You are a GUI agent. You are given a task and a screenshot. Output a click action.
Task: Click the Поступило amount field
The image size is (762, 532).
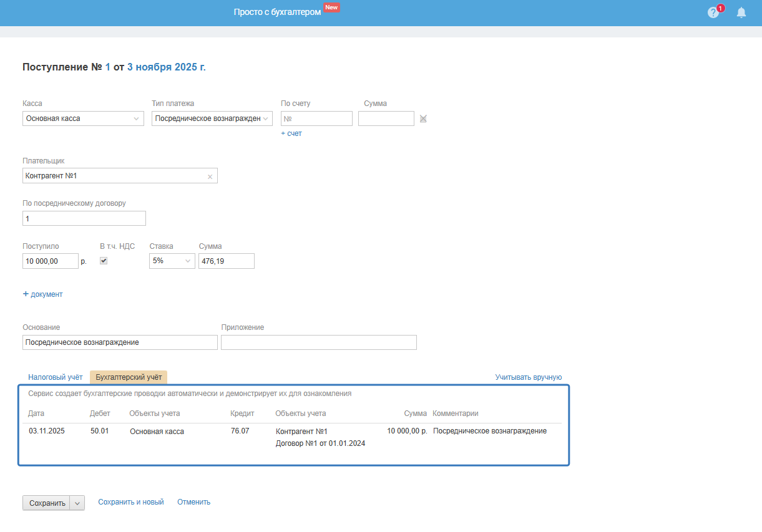tap(51, 261)
